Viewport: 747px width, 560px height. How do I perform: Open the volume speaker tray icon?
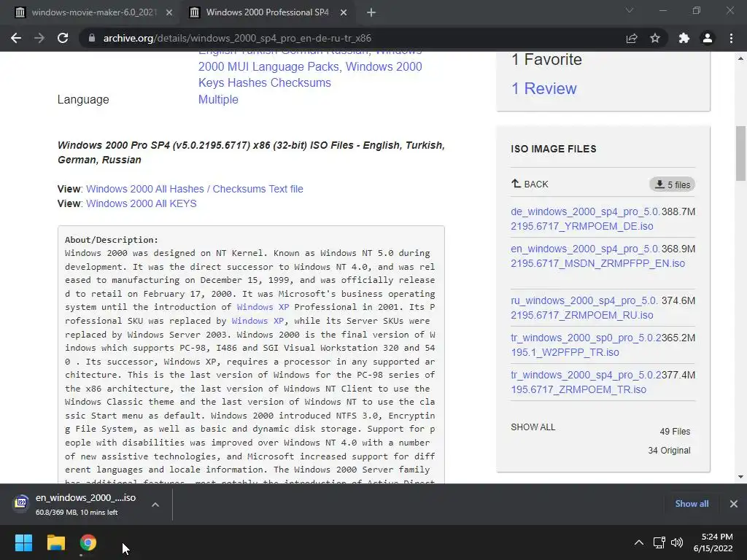tap(676, 542)
